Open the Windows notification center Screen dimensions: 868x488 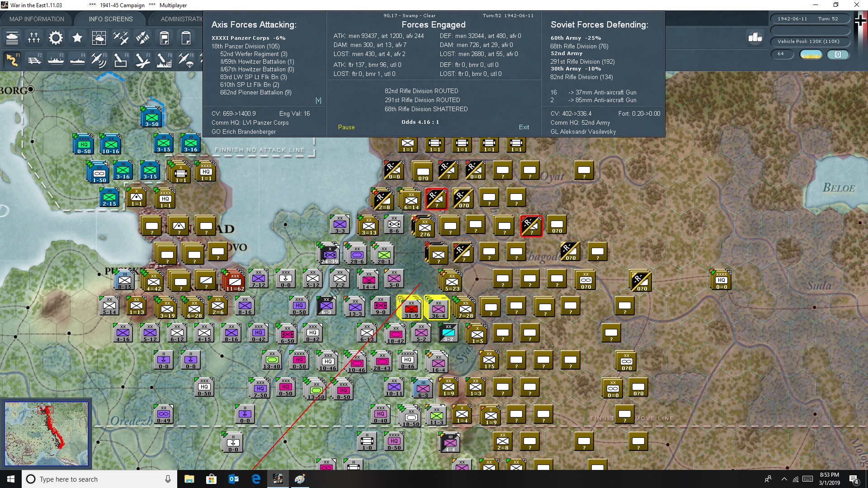[854, 479]
